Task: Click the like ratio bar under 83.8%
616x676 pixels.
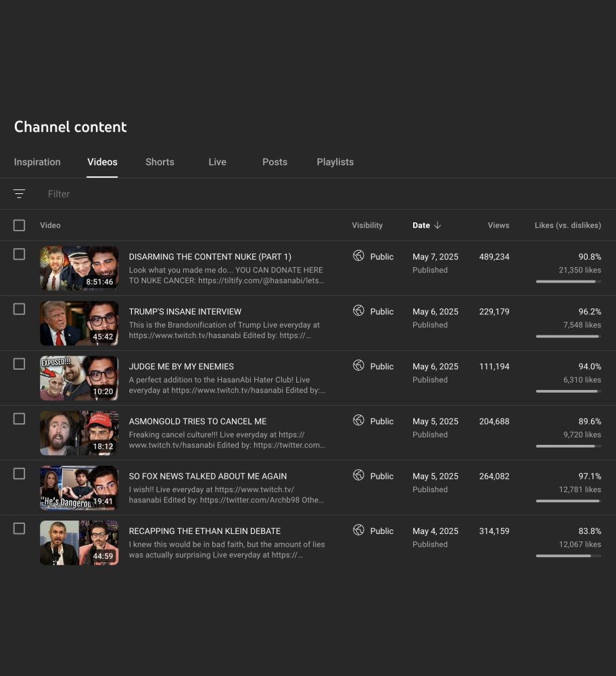Action: [569, 556]
